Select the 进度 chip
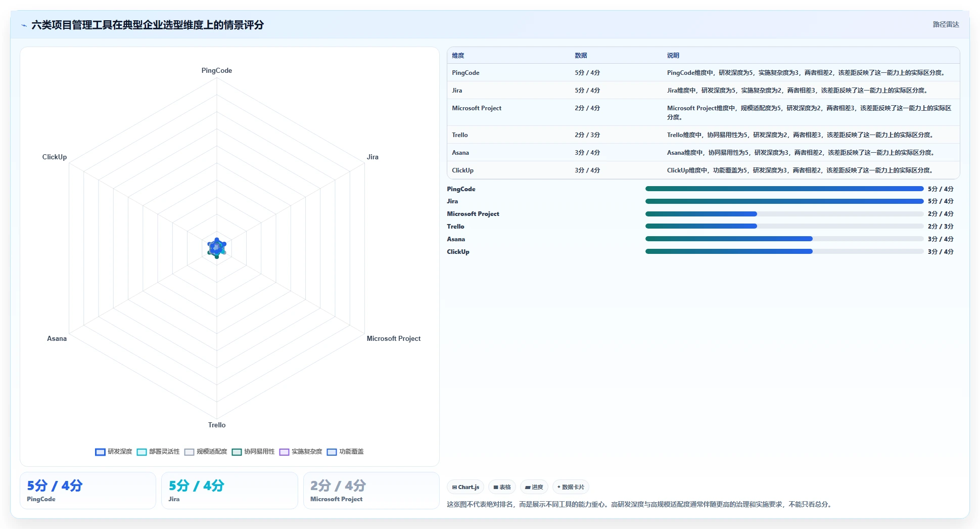 [x=534, y=487]
